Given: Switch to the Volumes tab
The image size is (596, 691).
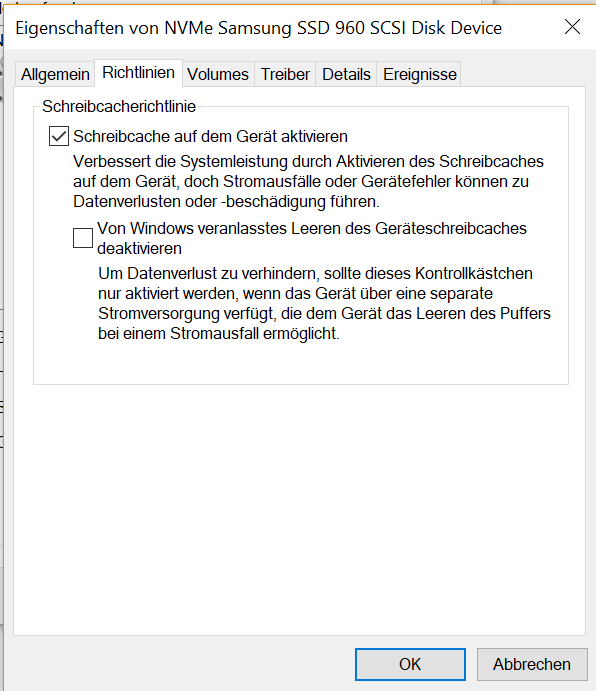Looking at the screenshot, I should click(x=218, y=74).
